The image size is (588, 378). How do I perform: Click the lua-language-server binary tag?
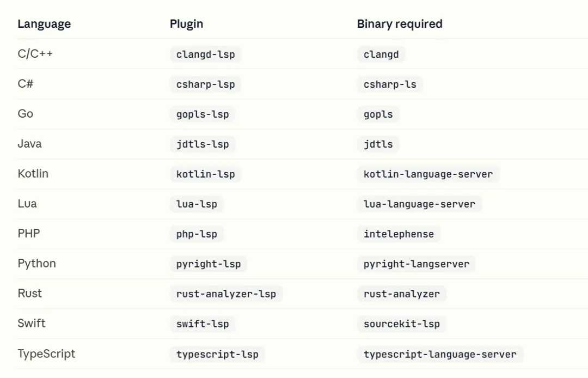point(419,204)
